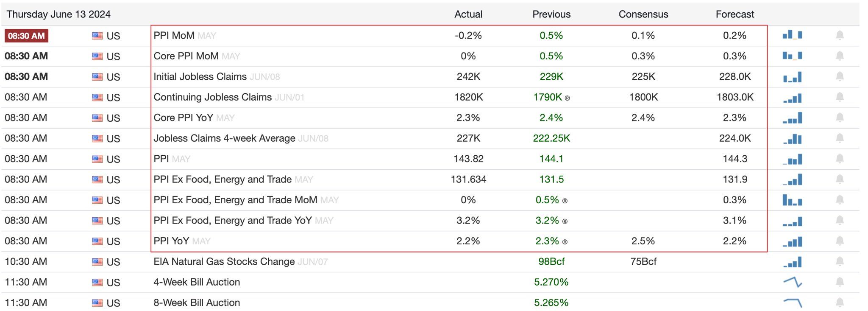Toggle alert bell for PPI YoY row
The height and width of the screenshot is (311, 868).
click(x=839, y=241)
